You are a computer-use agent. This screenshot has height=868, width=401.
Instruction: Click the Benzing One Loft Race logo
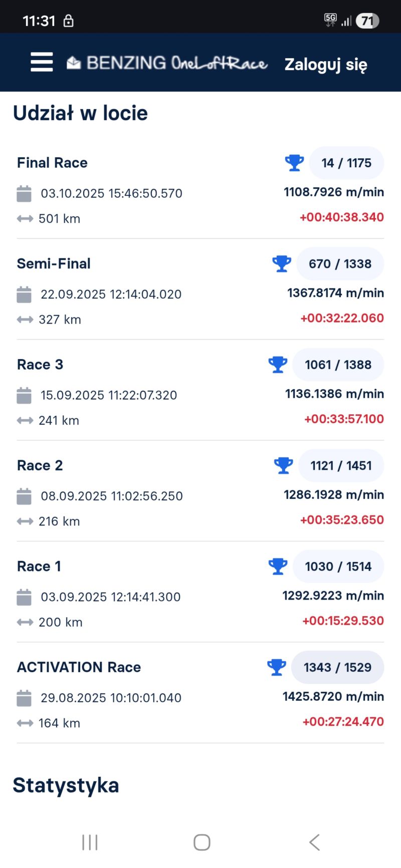167,63
